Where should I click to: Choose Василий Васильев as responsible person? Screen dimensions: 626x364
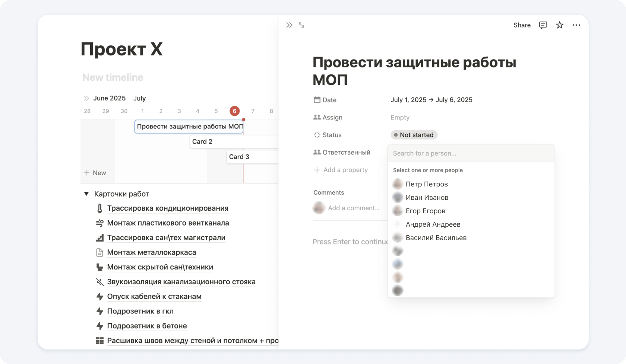(436, 238)
